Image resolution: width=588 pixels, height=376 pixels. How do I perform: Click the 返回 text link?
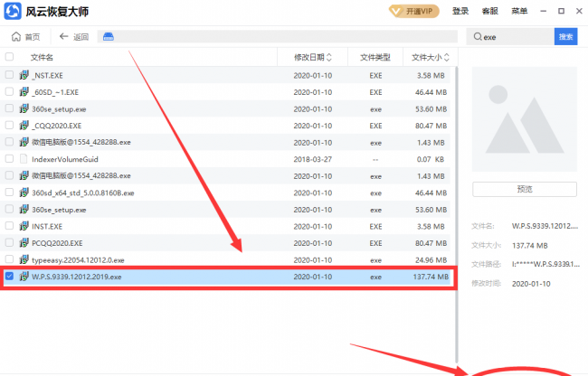(x=81, y=37)
